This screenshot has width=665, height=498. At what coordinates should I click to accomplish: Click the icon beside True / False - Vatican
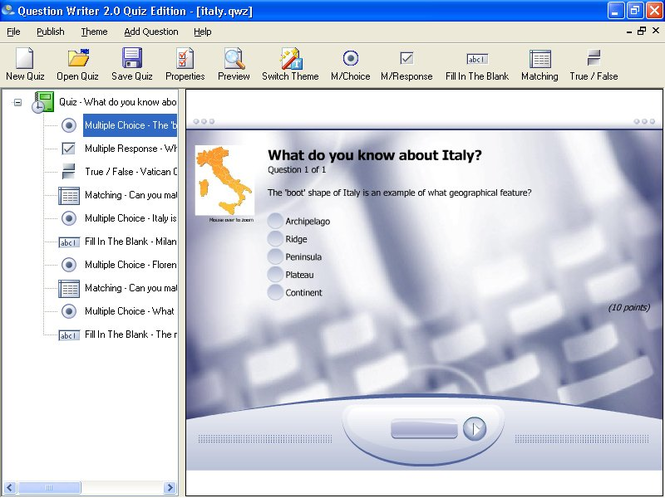pos(68,171)
